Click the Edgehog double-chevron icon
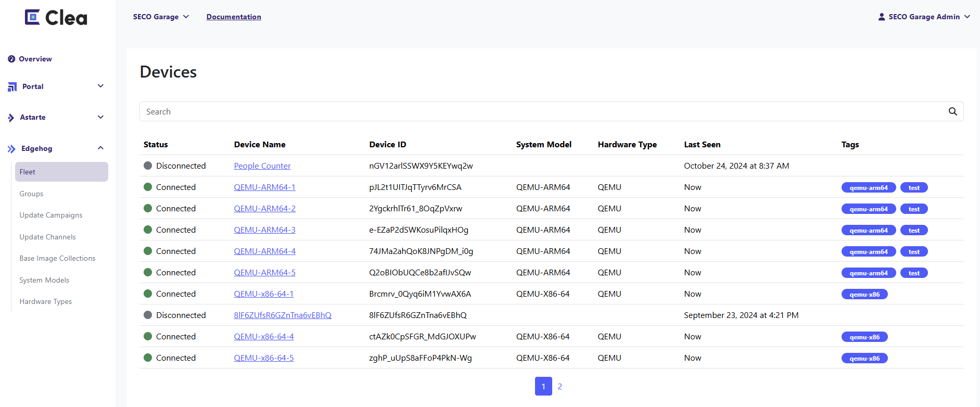The image size is (980, 407). pyautogui.click(x=11, y=149)
